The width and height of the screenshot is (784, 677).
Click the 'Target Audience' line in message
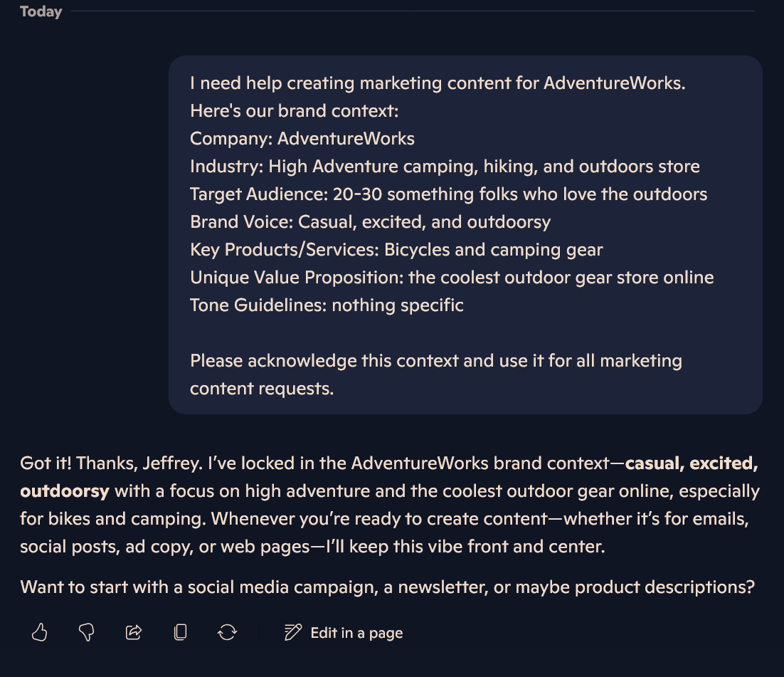448,194
